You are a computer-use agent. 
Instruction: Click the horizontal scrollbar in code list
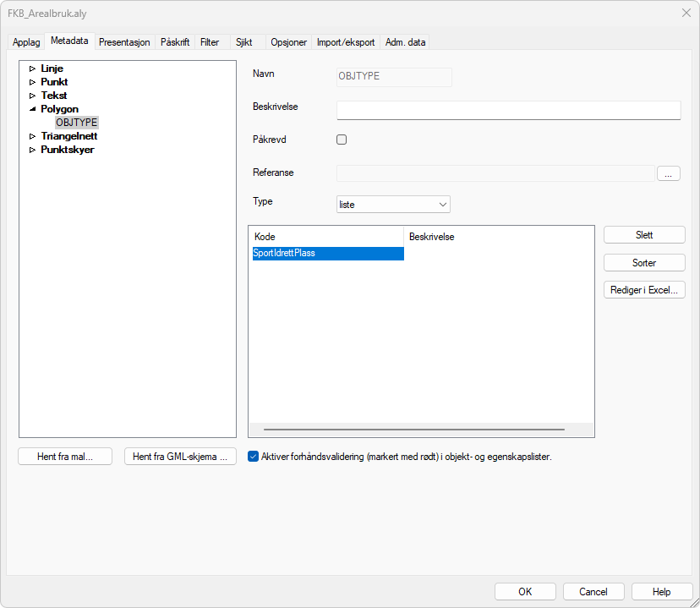[x=414, y=430]
